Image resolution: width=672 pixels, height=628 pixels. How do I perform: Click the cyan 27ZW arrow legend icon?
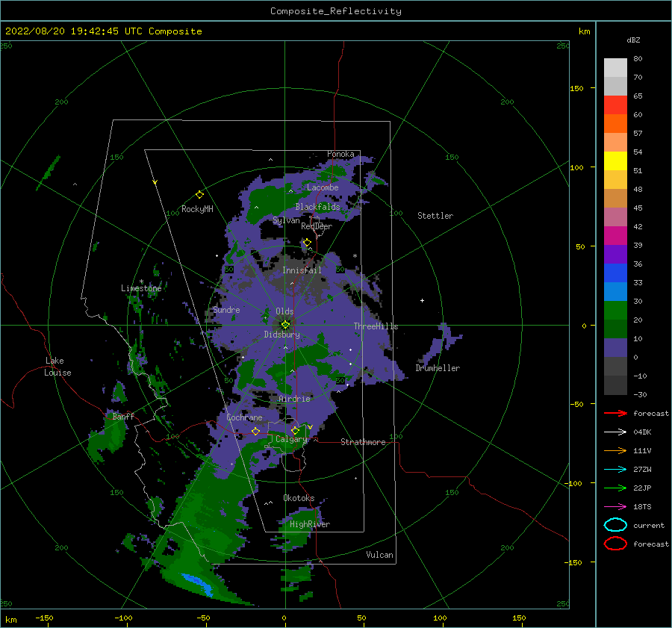coord(615,470)
